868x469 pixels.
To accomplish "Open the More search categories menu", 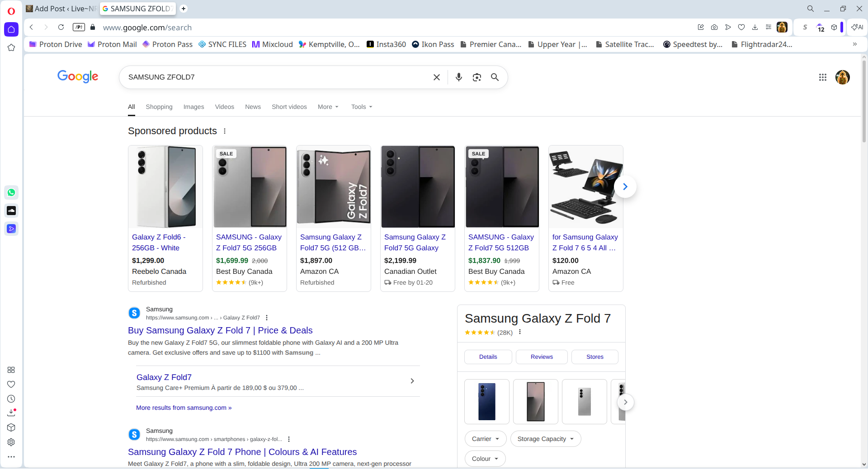I will [x=328, y=107].
